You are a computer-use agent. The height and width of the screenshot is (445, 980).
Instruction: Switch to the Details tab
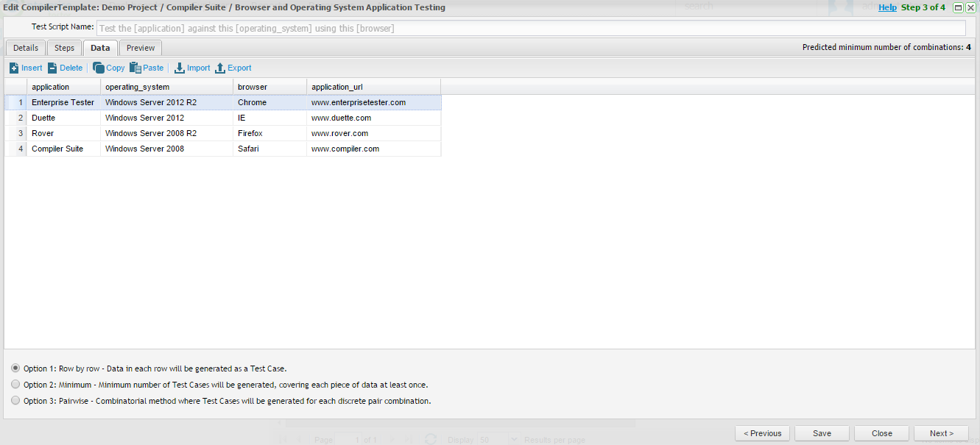click(x=26, y=48)
